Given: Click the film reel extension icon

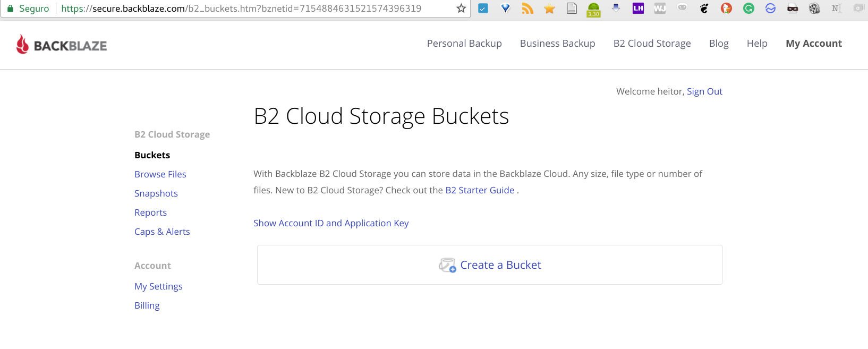Looking at the screenshot, I should [x=814, y=8].
